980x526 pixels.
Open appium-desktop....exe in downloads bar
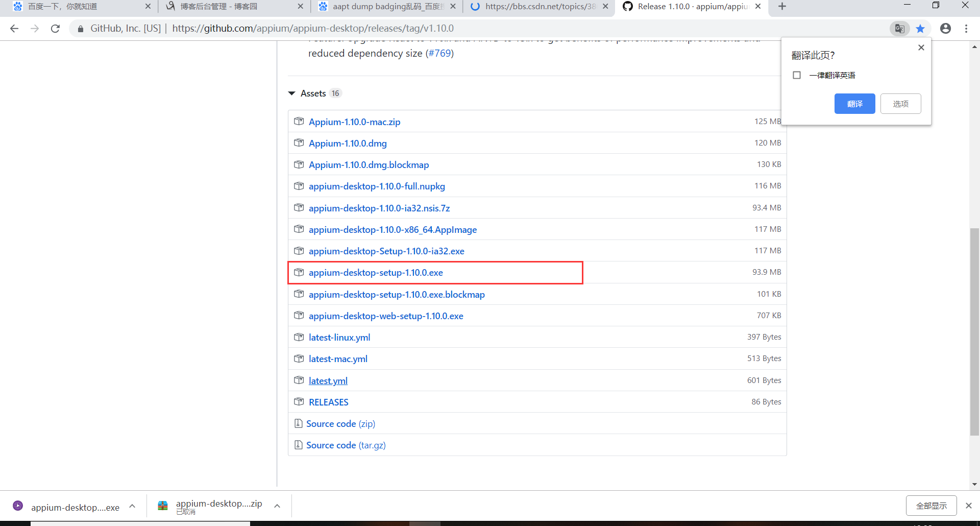pos(75,507)
